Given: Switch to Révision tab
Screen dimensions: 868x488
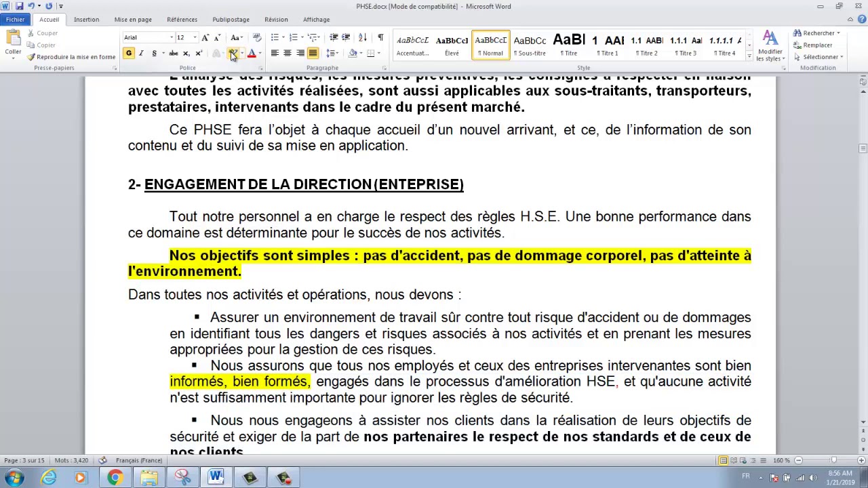Looking at the screenshot, I should (x=276, y=20).
